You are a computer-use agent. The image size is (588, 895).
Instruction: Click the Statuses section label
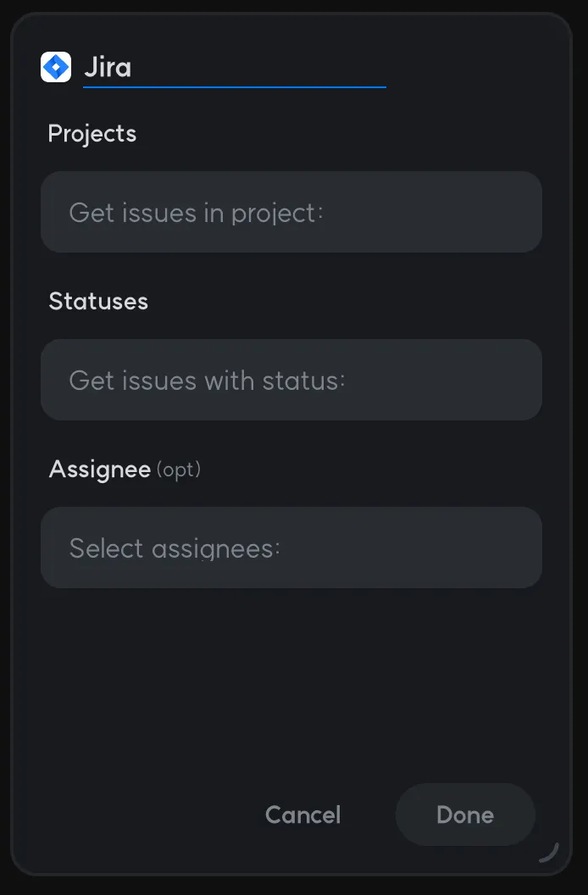(98, 302)
